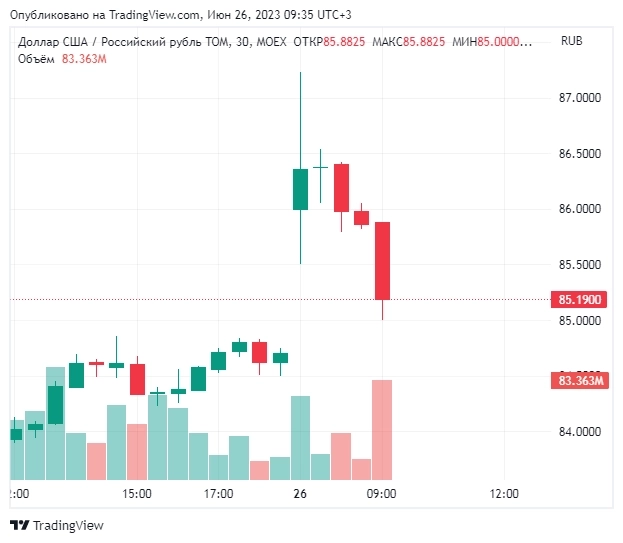The height and width of the screenshot is (543, 623).
Task: Click the red 83.363M volume axis label
Action: 579,380
